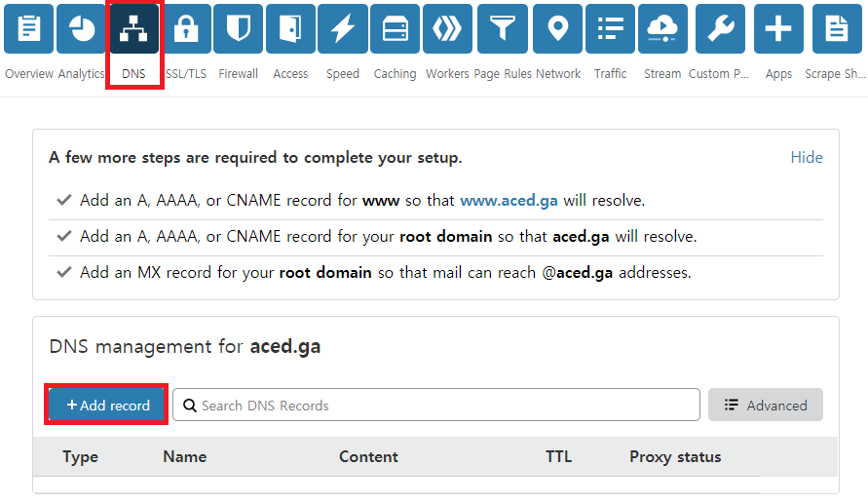
Task: Click the root domain record step text
Action: [x=388, y=237]
